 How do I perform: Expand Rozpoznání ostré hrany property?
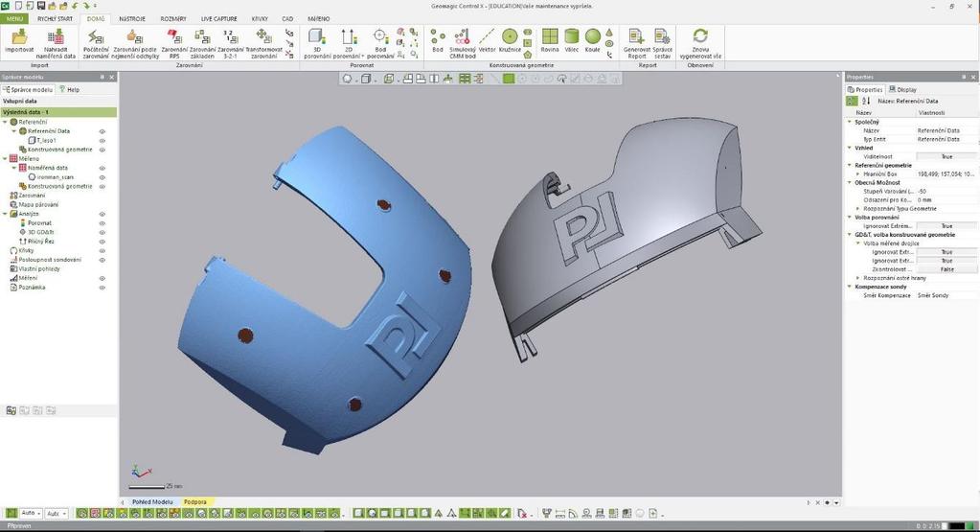pyautogui.click(x=857, y=278)
